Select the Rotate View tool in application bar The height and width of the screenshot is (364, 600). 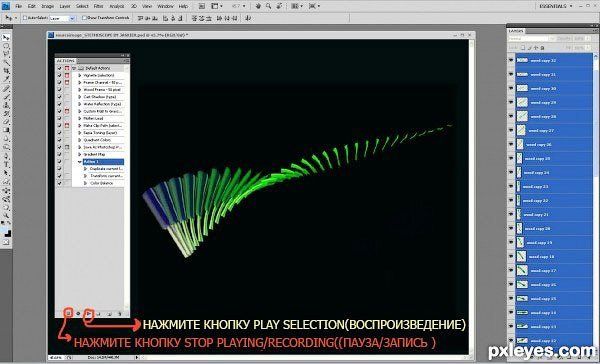pyautogui.click(x=279, y=6)
